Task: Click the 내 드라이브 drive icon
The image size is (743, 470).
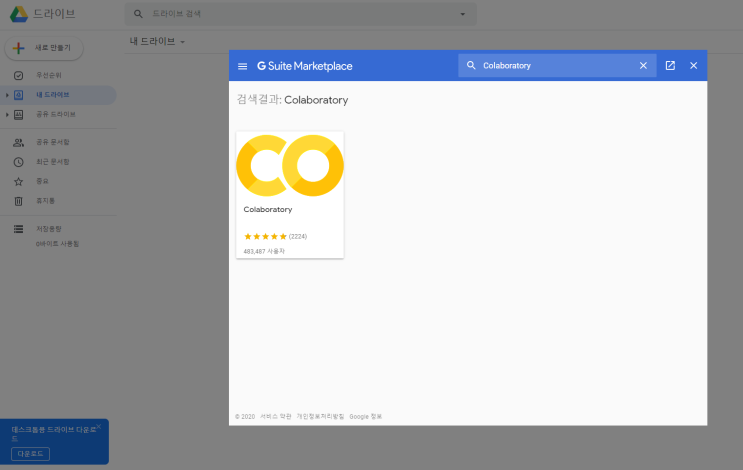Action: click(18, 95)
